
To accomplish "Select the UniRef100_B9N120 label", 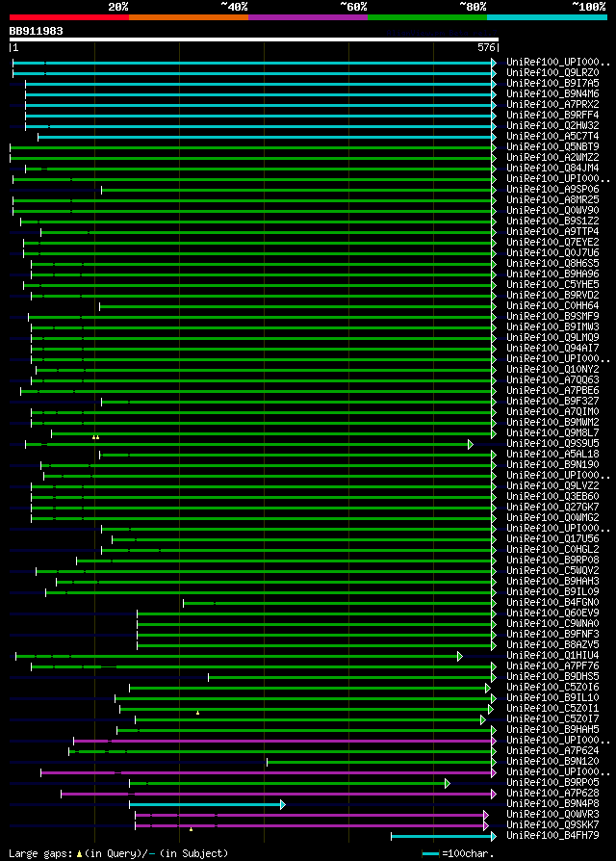I will coord(552,762).
